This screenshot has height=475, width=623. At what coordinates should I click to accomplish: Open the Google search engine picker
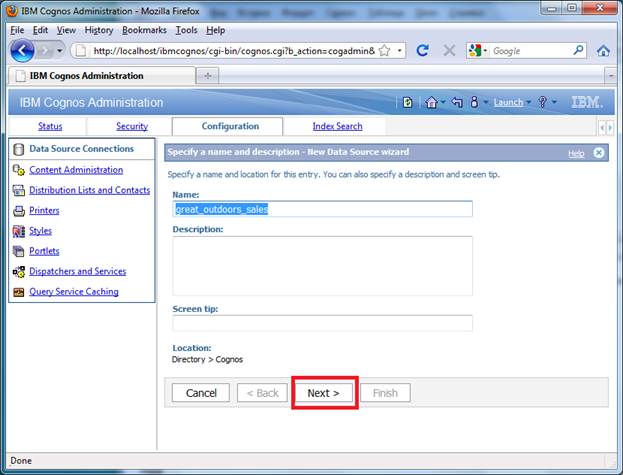click(478, 50)
